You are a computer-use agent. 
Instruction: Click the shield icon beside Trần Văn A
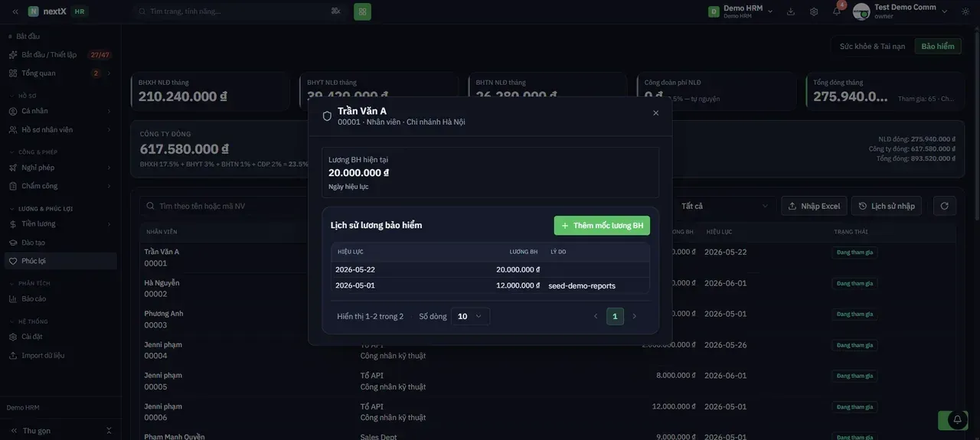tap(327, 116)
